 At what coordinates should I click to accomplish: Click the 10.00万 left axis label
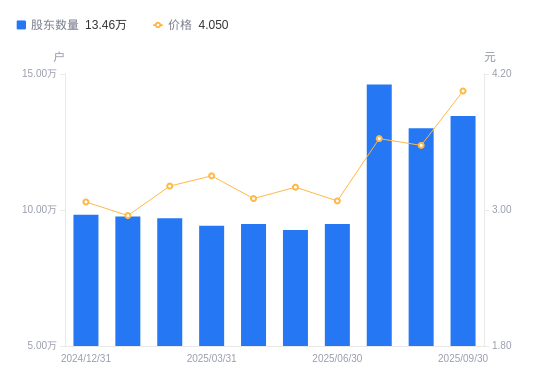pos(39,209)
